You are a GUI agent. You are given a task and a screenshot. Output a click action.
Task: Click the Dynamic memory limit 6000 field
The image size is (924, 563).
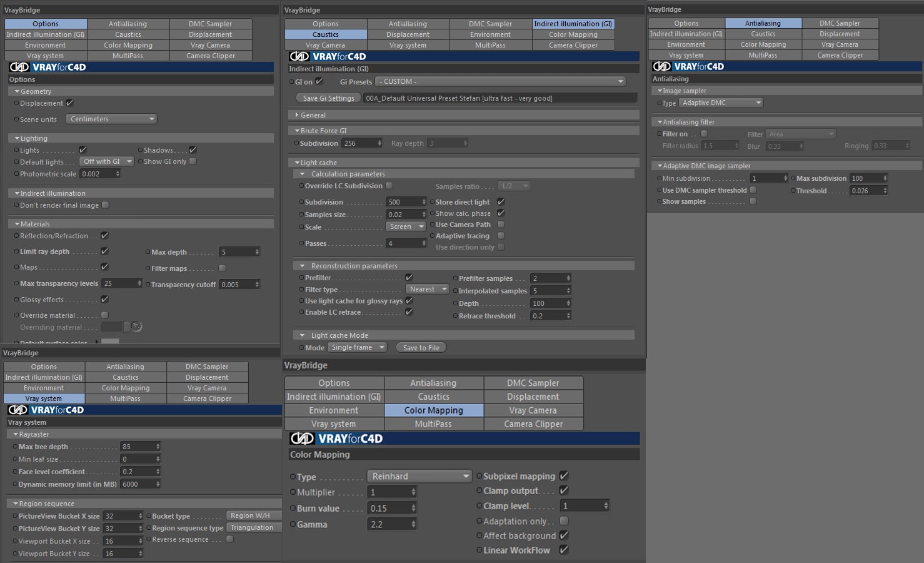coord(137,484)
